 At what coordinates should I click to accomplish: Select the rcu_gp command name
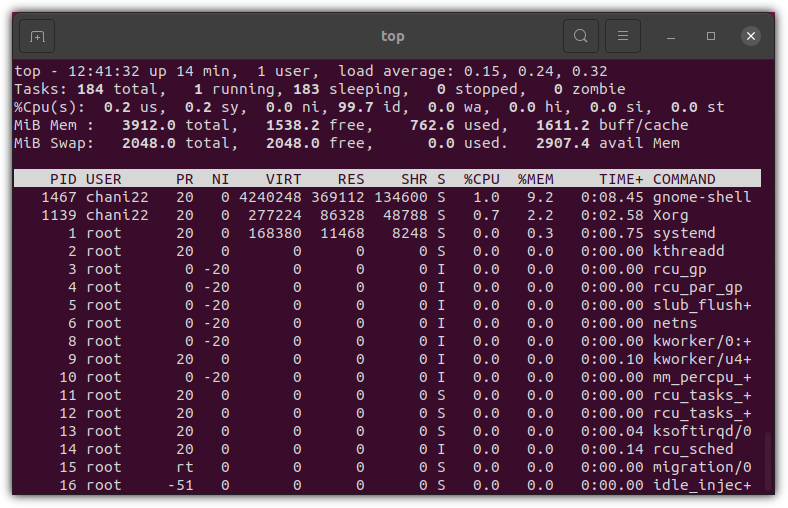(x=679, y=269)
